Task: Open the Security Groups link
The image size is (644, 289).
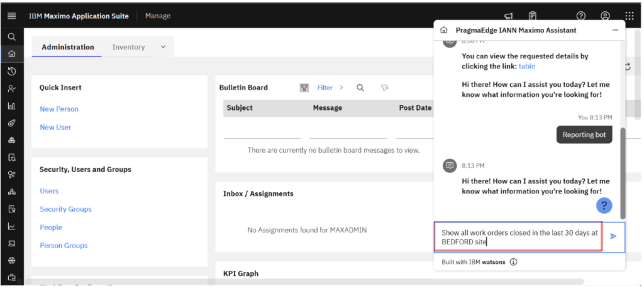Action: 65,209
